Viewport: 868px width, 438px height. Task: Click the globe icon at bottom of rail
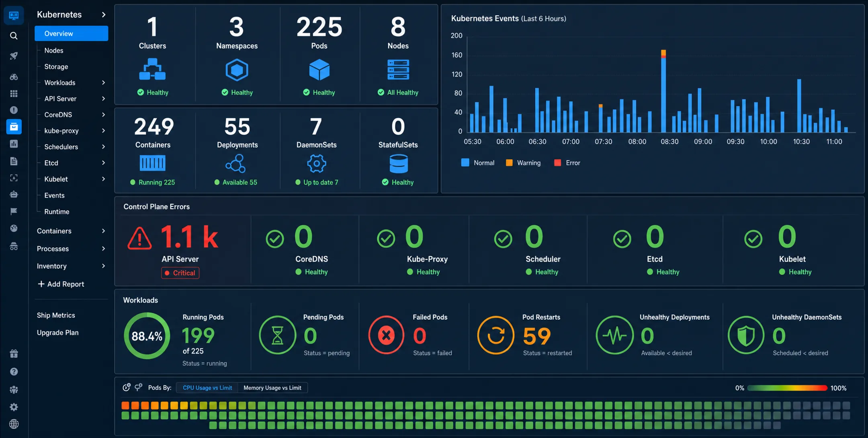[14, 424]
